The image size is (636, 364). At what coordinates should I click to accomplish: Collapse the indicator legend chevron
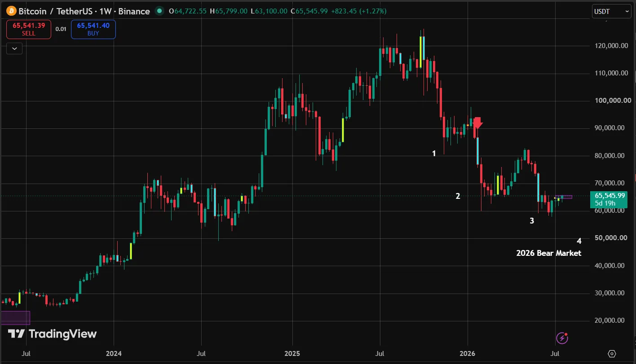coord(14,48)
